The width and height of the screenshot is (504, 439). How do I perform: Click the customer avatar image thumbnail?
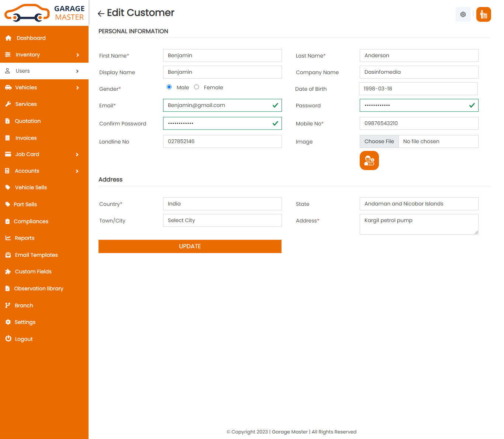369,160
